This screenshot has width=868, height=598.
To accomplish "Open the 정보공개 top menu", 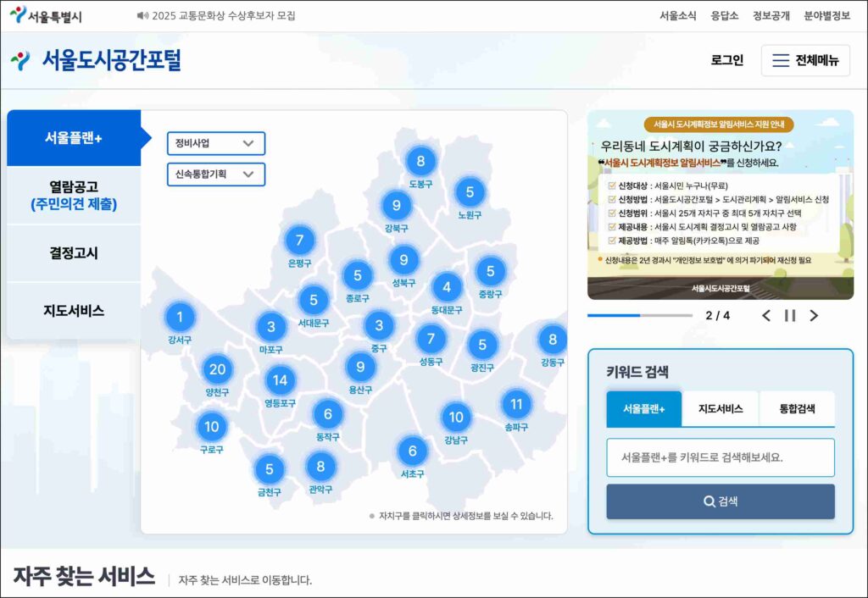I will [771, 15].
